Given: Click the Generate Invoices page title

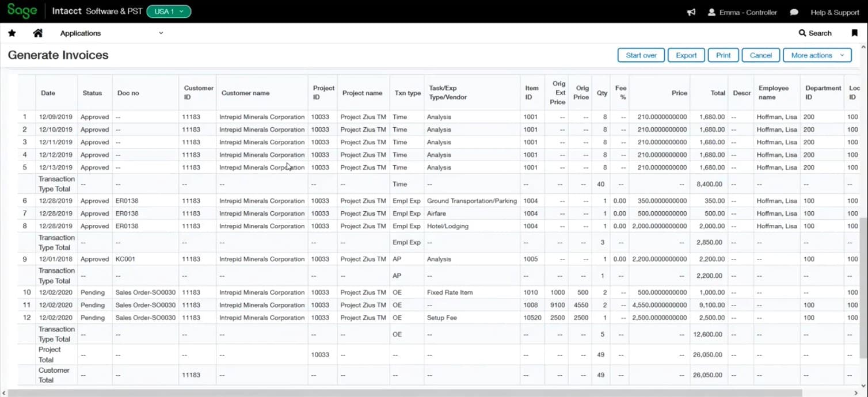Looking at the screenshot, I should tap(58, 55).
